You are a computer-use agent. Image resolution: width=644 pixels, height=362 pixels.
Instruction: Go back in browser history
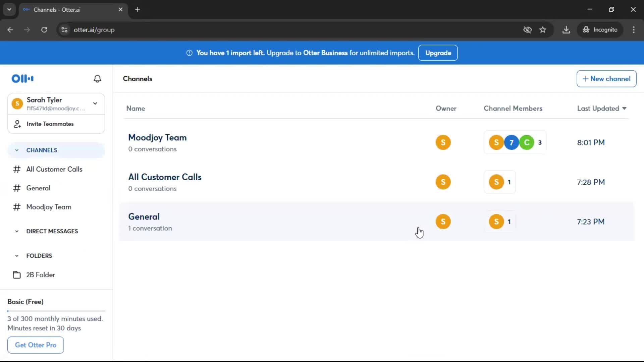(10, 30)
